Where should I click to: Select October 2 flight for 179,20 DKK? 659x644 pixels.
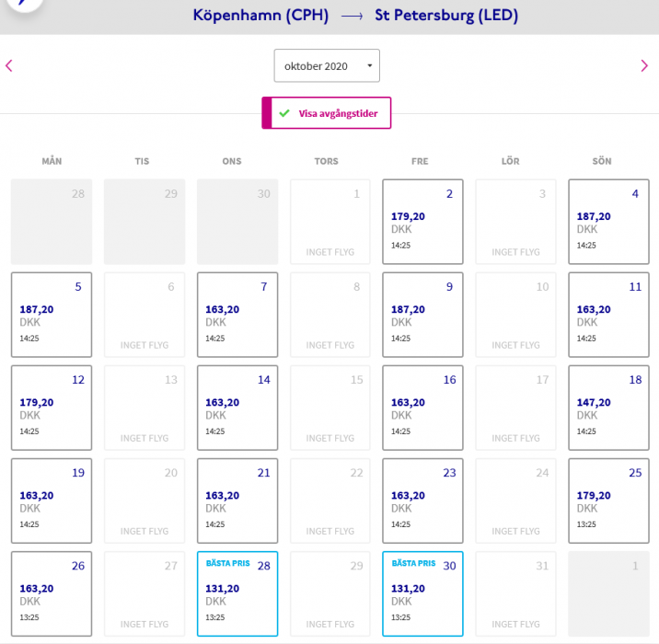click(422, 221)
